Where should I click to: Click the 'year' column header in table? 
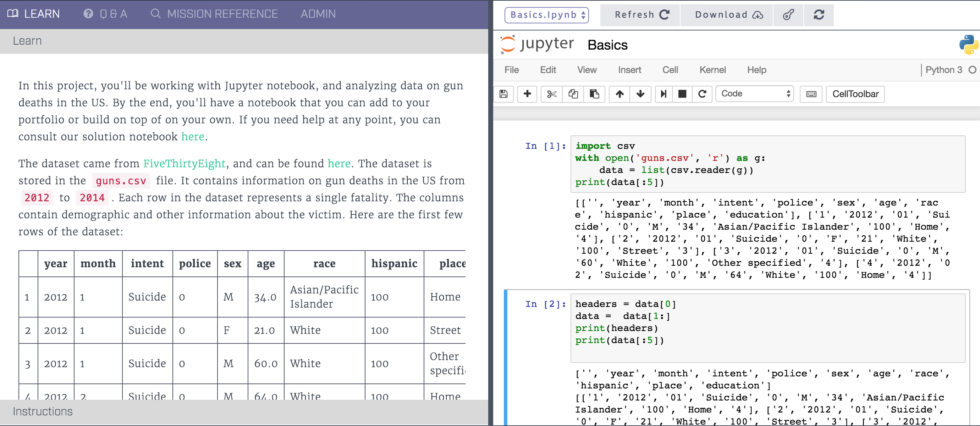pyautogui.click(x=56, y=263)
